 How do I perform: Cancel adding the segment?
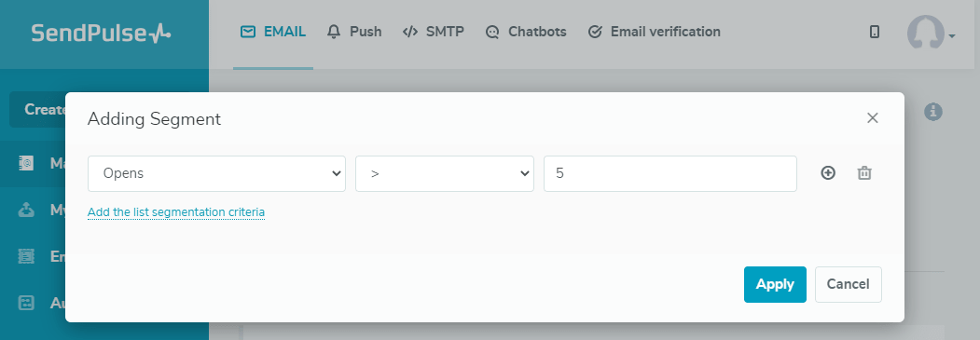849,284
